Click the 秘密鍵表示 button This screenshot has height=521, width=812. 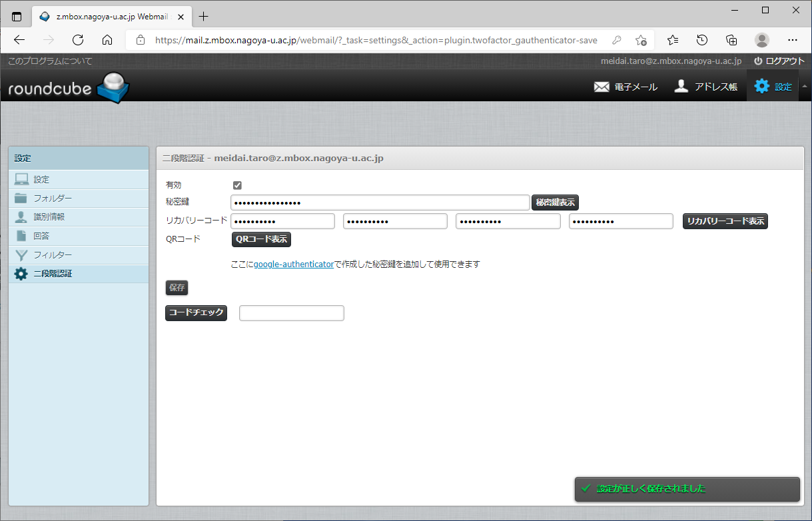click(555, 203)
